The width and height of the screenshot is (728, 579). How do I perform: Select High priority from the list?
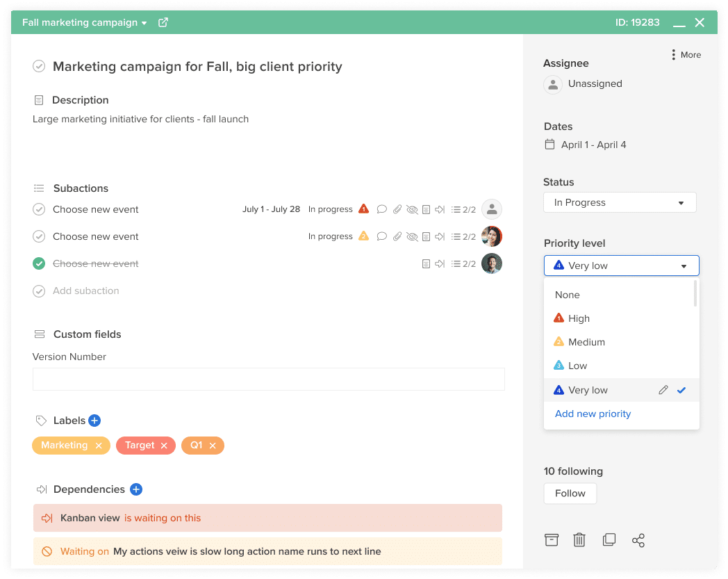[x=579, y=318]
